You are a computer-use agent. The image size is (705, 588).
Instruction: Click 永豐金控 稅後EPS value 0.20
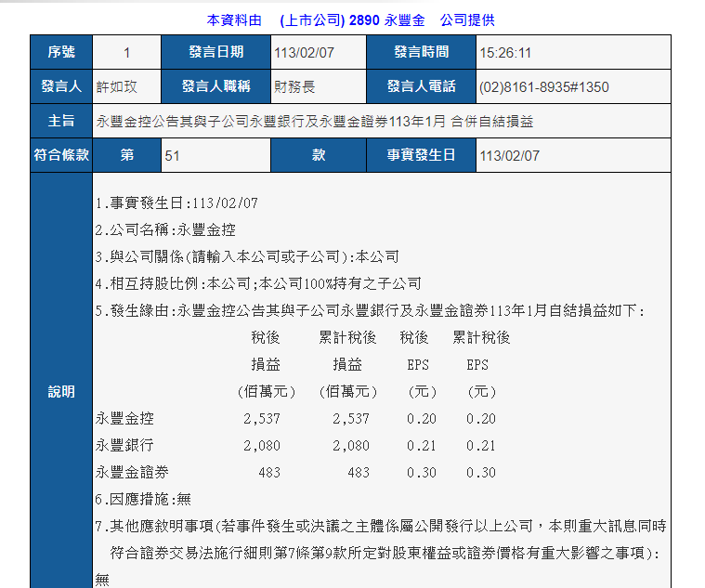pos(422,419)
